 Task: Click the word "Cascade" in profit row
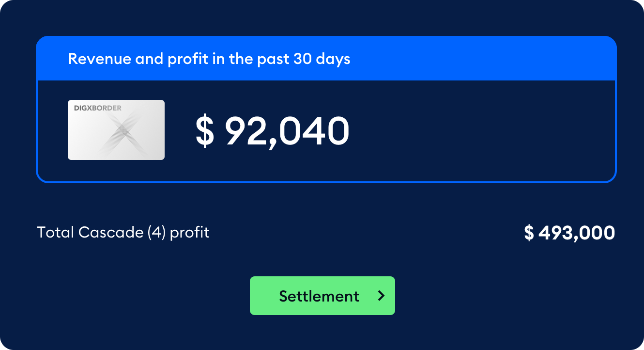[x=111, y=233]
